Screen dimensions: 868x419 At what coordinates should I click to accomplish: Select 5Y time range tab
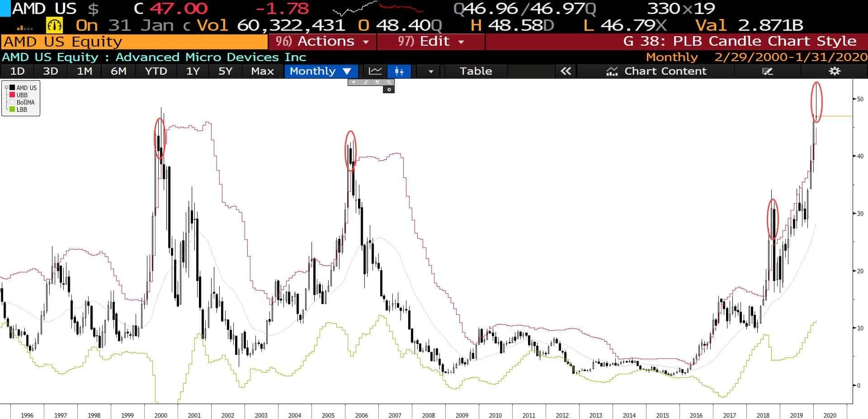click(225, 71)
